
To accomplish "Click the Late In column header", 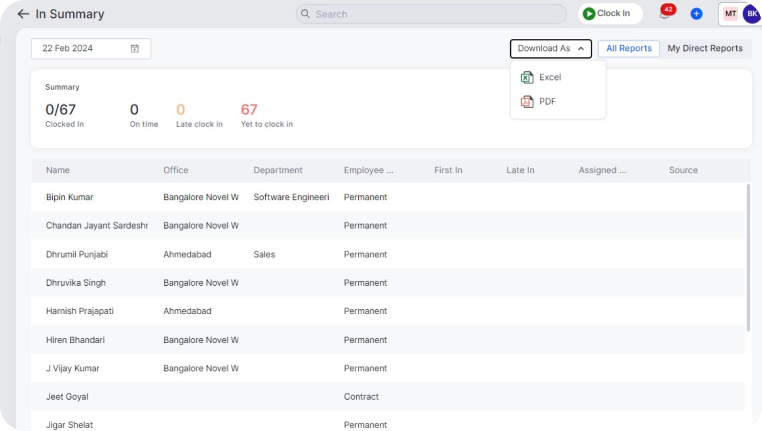I will click(520, 170).
